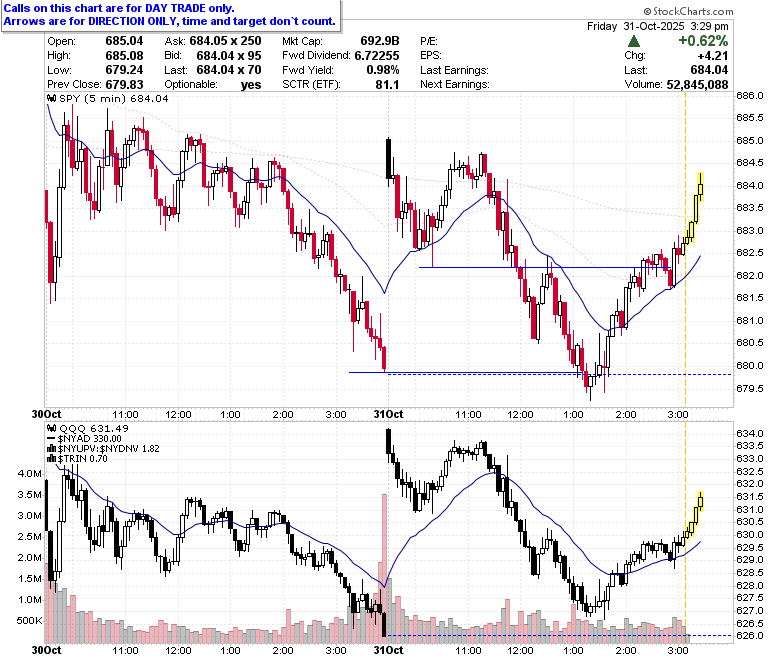This screenshot has width=780, height=659.
Task: Click the +0.62% percent change value
Action: pyautogui.click(x=703, y=41)
